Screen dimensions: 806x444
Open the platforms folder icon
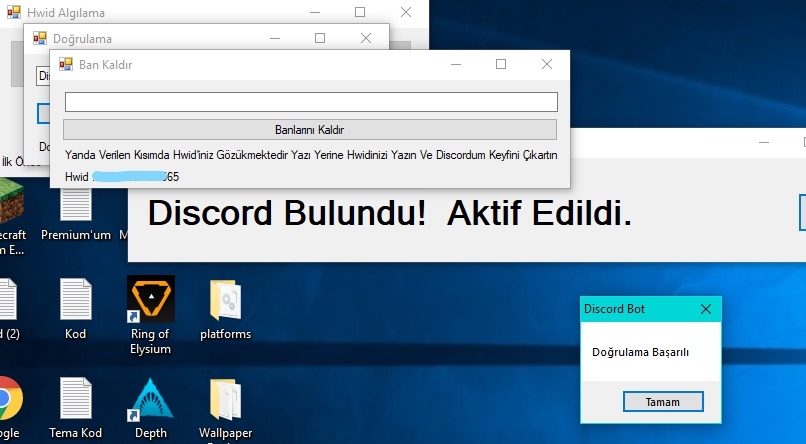[x=226, y=309]
